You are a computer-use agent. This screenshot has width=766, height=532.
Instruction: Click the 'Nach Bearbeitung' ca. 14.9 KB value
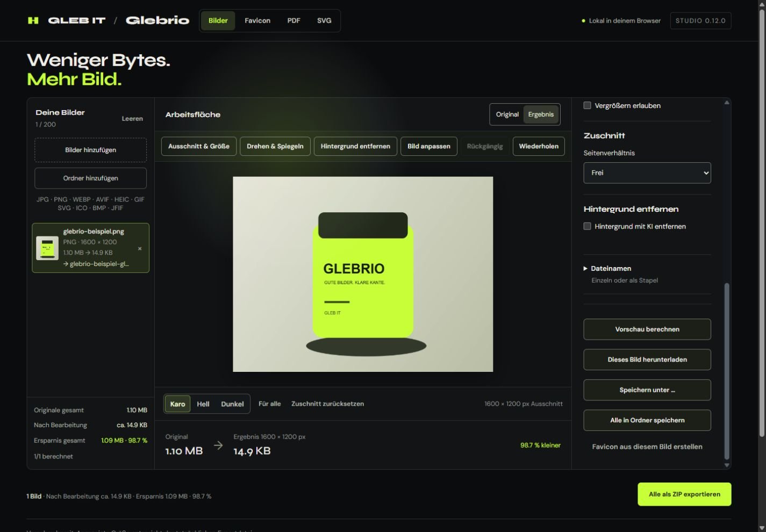[x=132, y=425]
